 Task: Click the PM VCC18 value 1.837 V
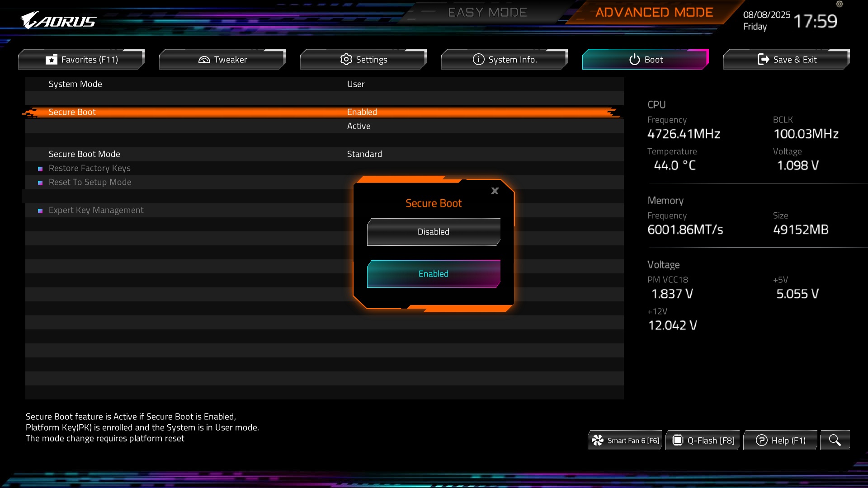pyautogui.click(x=672, y=294)
